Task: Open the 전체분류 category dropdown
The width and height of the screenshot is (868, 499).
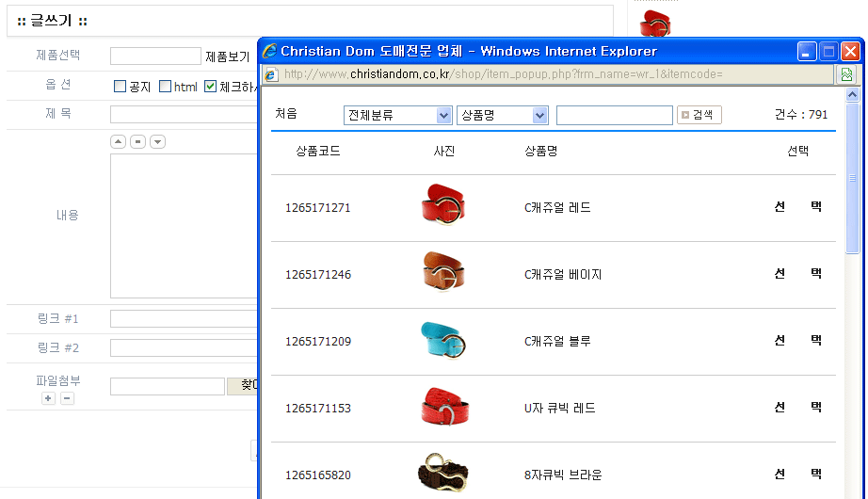Action: click(397, 115)
